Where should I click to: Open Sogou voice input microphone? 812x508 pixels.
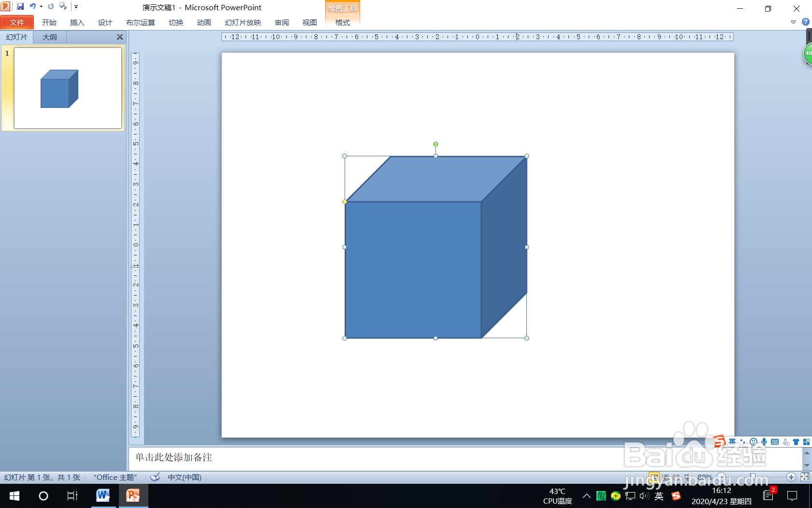coord(764,442)
